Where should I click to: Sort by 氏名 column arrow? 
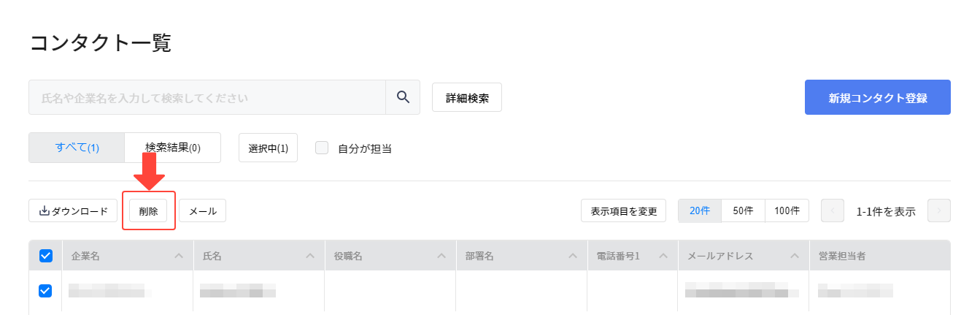[310, 256]
